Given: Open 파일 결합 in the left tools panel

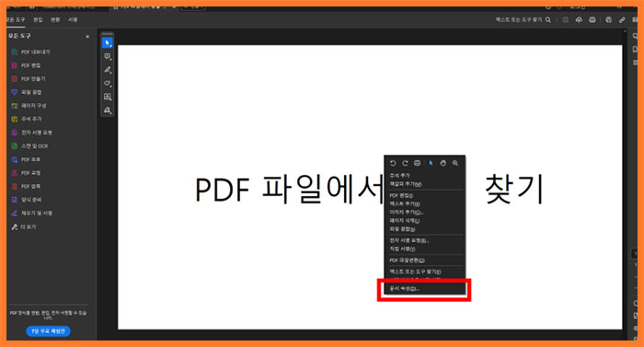Looking at the screenshot, I should [x=27, y=92].
